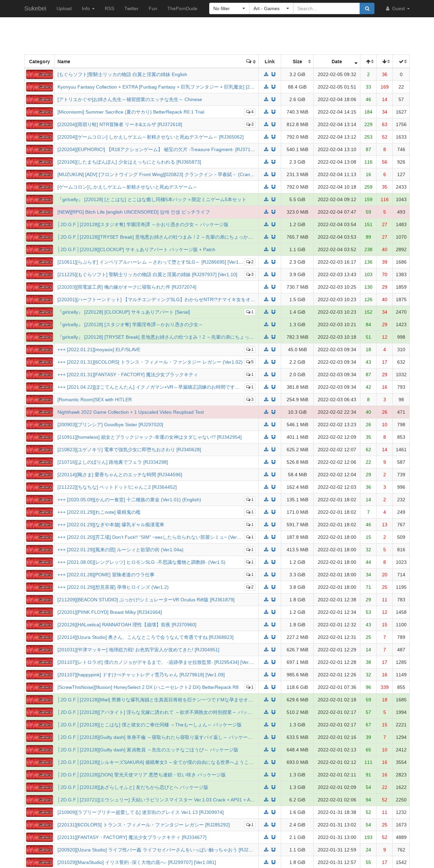Click date cell 2022-02-02 22:34
The width and height of the screenshot is (434, 868).
click(337, 412)
